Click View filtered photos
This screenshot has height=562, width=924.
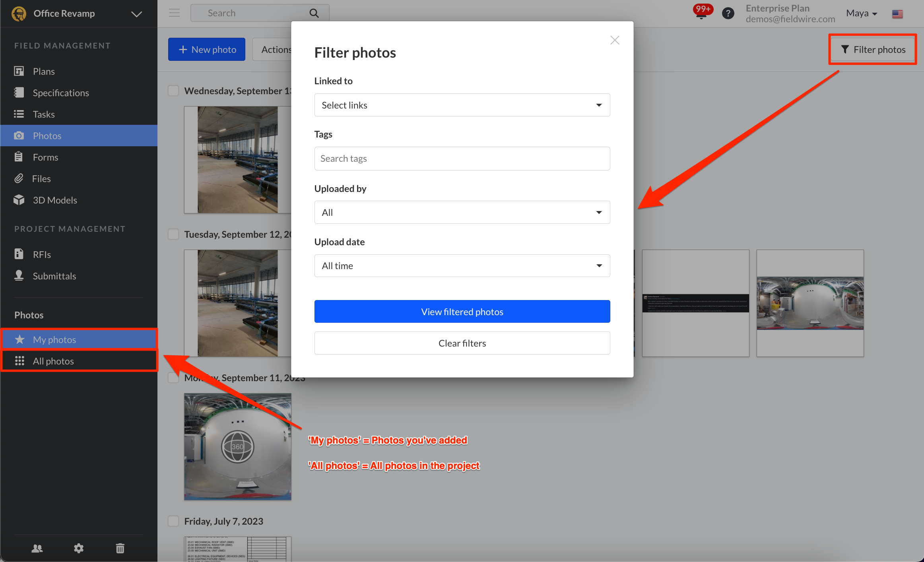click(462, 312)
